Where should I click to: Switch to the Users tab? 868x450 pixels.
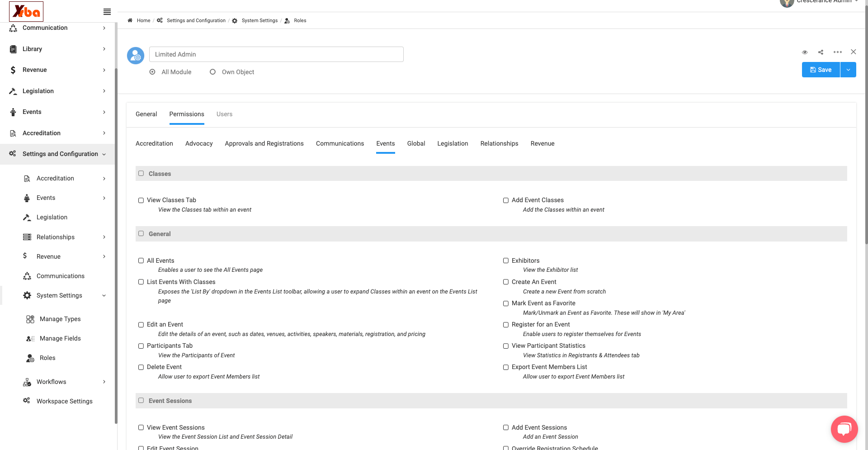(224, 114)
